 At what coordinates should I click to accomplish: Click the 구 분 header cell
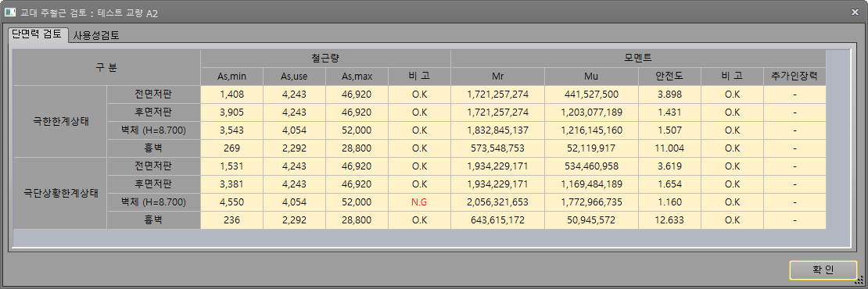(107, 67)
